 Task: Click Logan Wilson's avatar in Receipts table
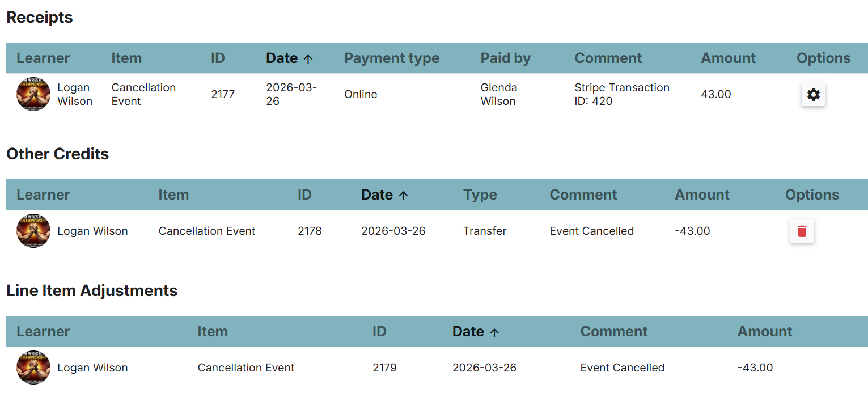[x=33, y=95]
